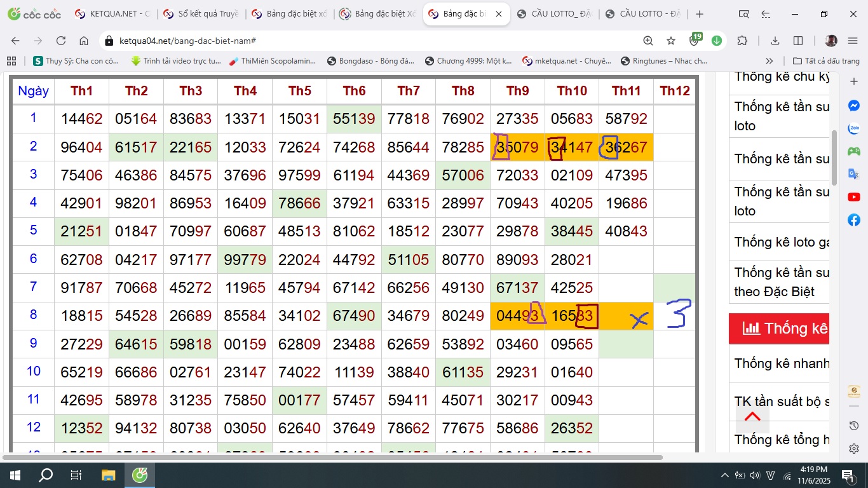Screen dimensions: 868x488
Task: Open Facebook sidebar shortcut
Action: pyautogui.click(x=854, y=220)
